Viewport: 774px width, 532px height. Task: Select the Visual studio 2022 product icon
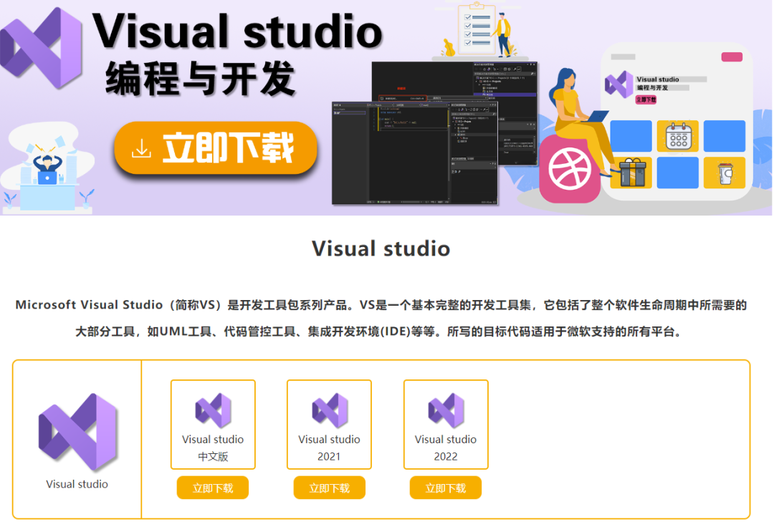point(445,410)
